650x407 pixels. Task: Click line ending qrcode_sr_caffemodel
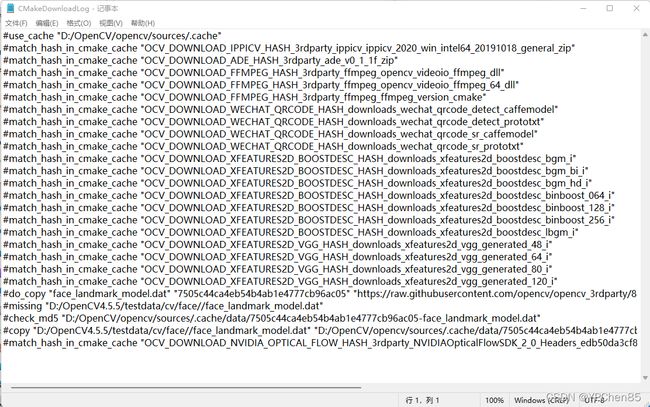click(x=270, y=134)
